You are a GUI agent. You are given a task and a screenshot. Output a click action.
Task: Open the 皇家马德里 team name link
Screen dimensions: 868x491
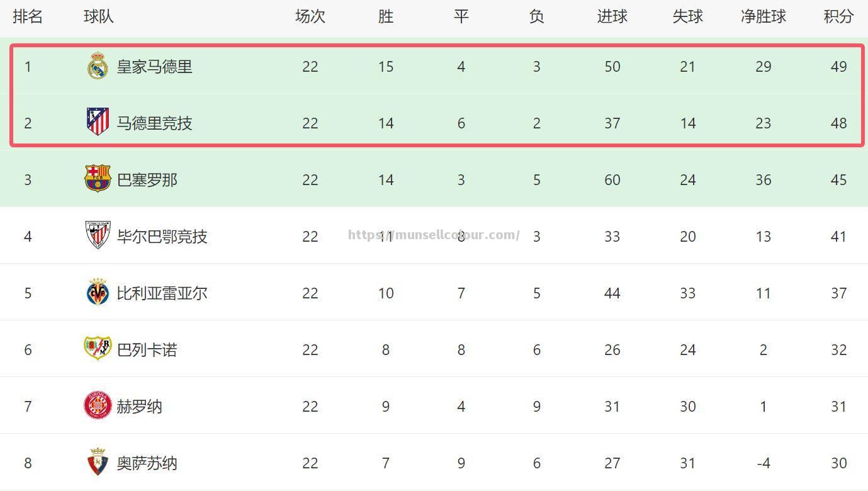(x=154, y=67)
